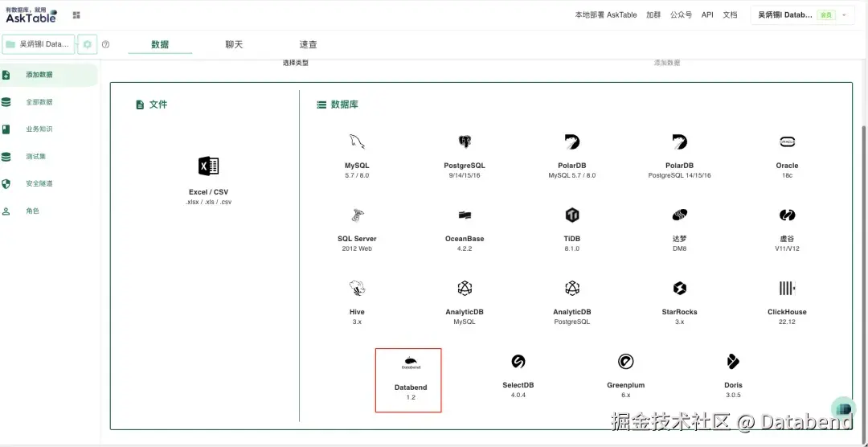This screenshot has height=447, width=868.
Task: Switch to the 数据 tab
Action: coord(160,44)
